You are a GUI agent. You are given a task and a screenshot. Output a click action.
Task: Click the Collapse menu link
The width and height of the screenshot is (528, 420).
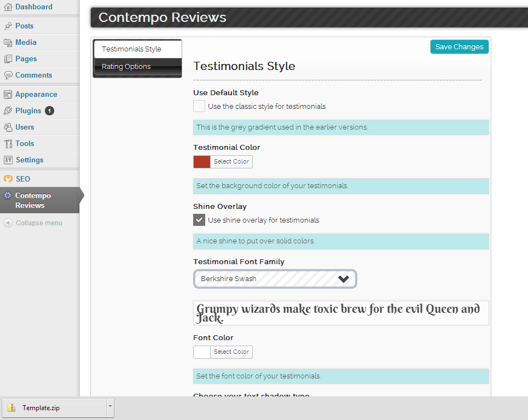[39, 223]
